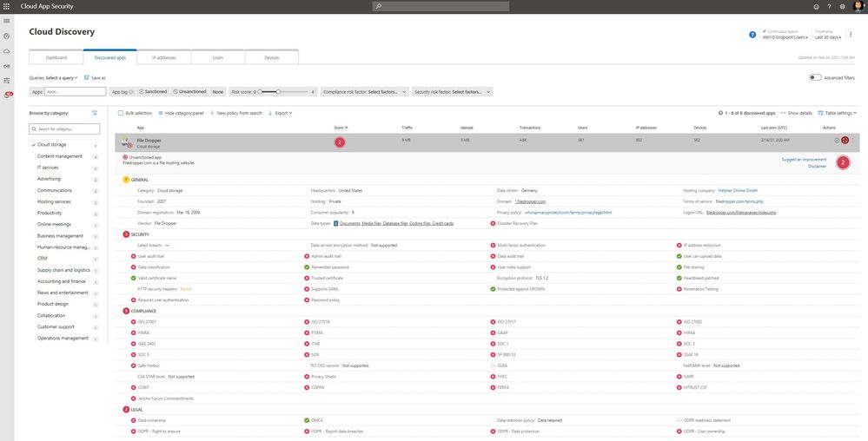Open the sliders Control icon in sidebar

click(7, 81)
